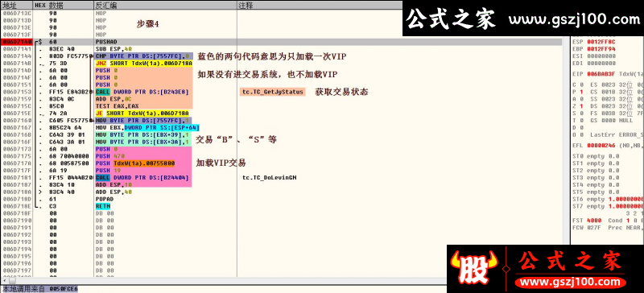Select the MOV EBX,DWORD PTR SS:[ESP+64] line

click(147, 127)
